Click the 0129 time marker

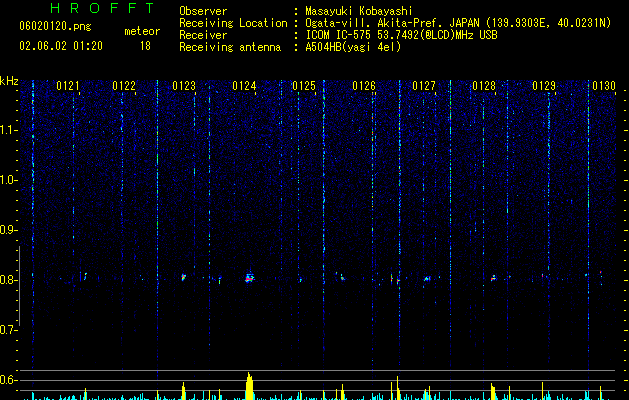point(544,86)
